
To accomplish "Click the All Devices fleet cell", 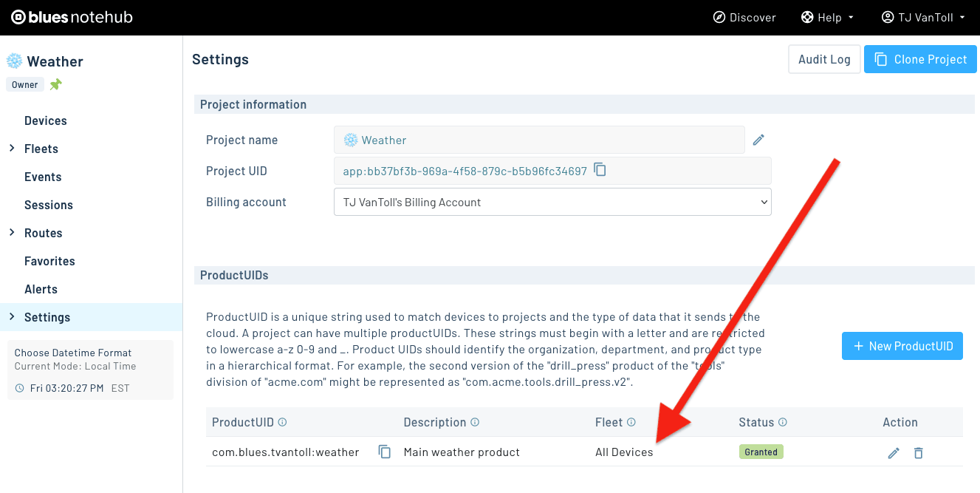I will point(624,452).
